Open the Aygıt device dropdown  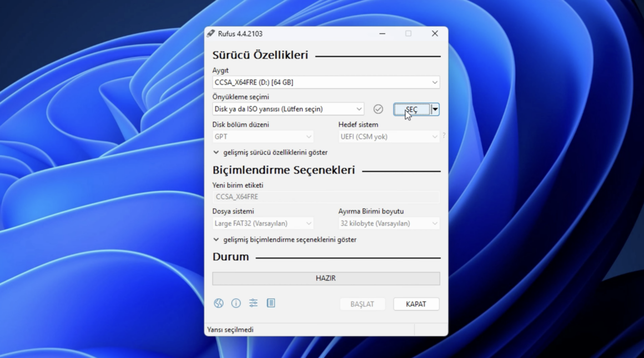tap(326, 83)
